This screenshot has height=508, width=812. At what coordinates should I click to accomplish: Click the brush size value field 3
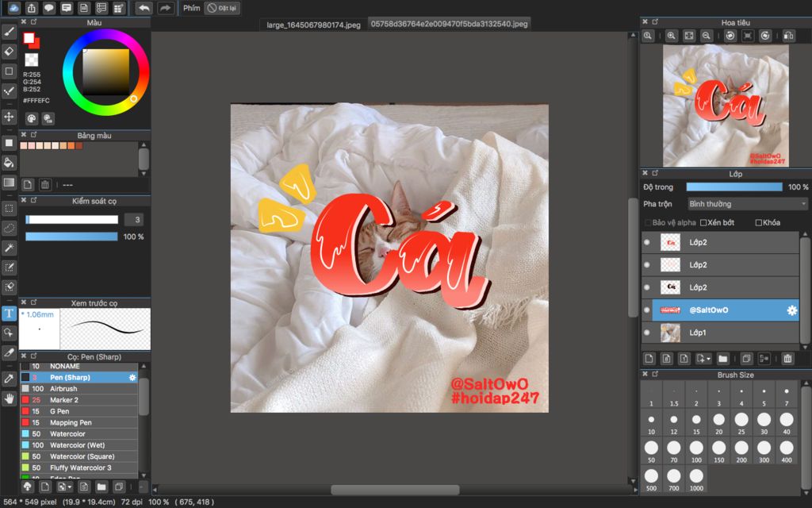click(134, 220)
